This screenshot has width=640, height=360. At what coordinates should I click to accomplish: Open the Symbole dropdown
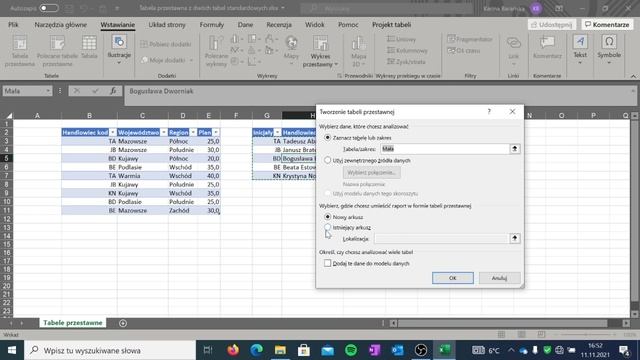[609, 50]
